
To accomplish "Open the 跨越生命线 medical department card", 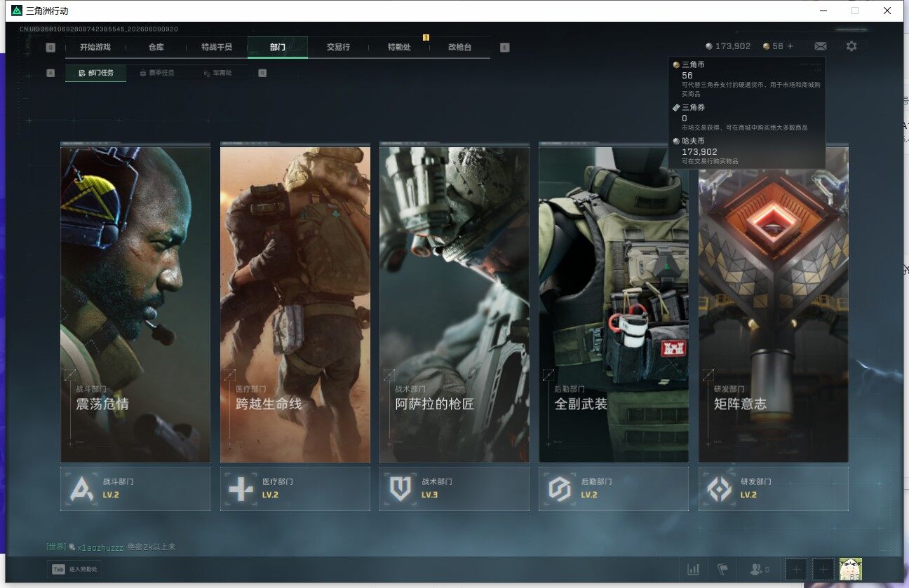I will (295, 303).
